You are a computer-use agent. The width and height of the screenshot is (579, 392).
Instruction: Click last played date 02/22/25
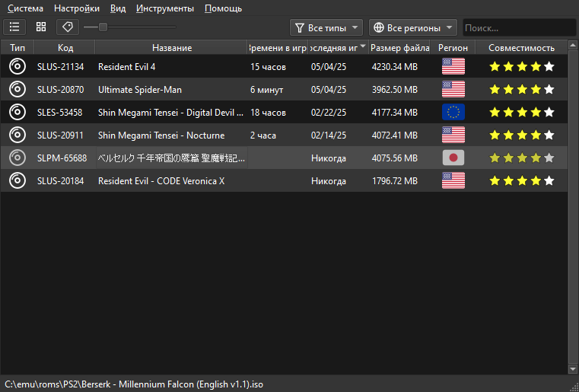click(329, 113)
